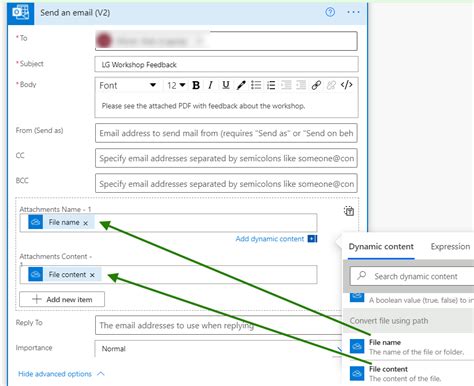474x386 pixels.
Task: Select File content from dynamic content list
Action: (x=412, y=373)
